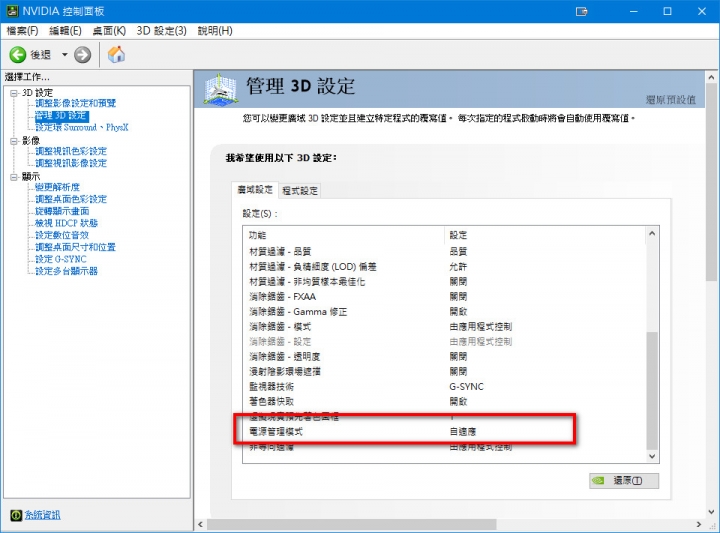720x533 pixels.
Task: Open the 說明(H) menu
Action: (x=215, y=31)
